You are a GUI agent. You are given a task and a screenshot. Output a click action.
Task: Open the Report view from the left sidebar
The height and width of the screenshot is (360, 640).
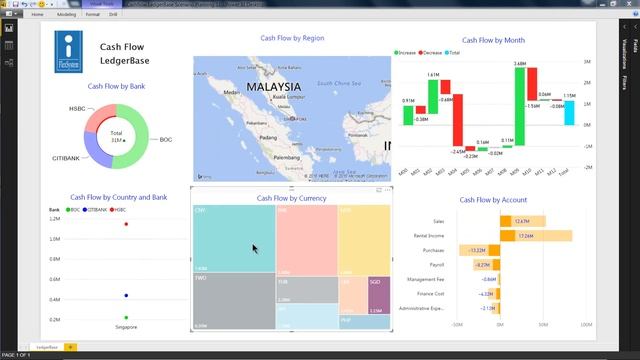tap(9, 28)
